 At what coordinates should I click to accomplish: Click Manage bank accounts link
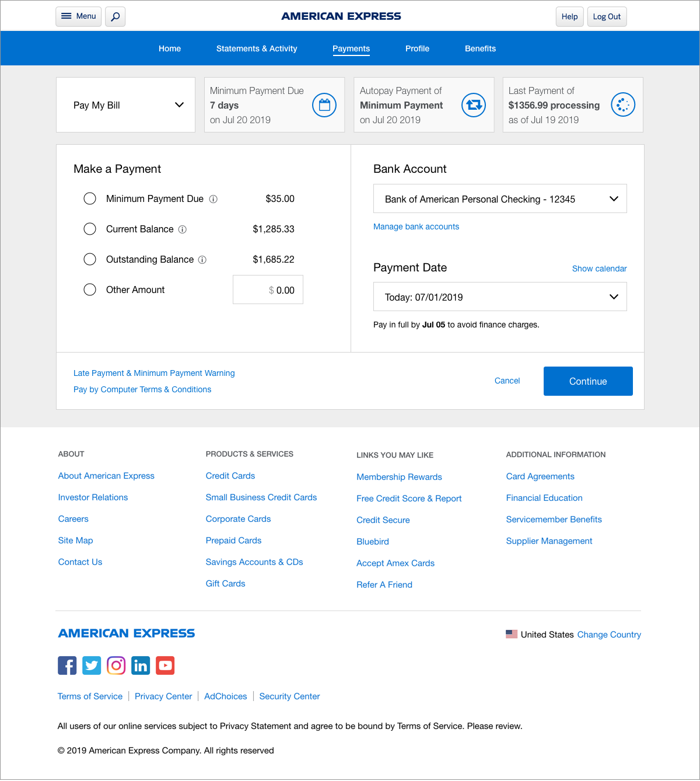tap(416, 226)
